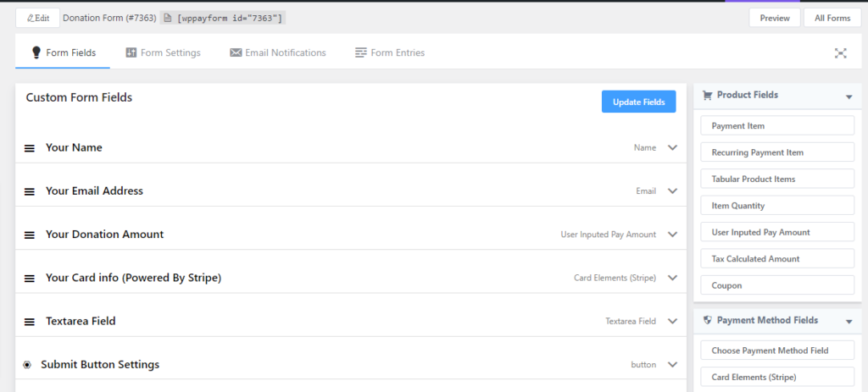Click the drag handle beside Your Name
The height and width of the screenshot is (392, 868).
pyautogui.click(x=30, y=149)
